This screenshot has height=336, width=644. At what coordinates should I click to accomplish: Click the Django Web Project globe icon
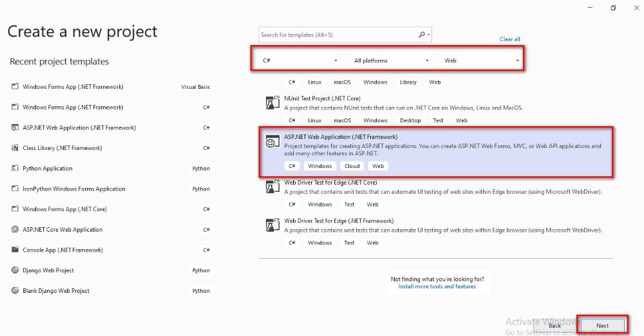pos(15,270)
